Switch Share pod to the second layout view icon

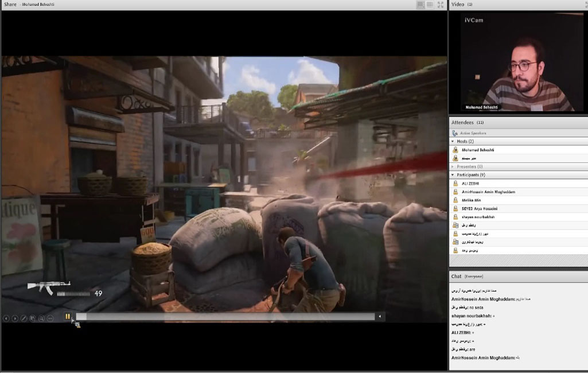point(430,5)
